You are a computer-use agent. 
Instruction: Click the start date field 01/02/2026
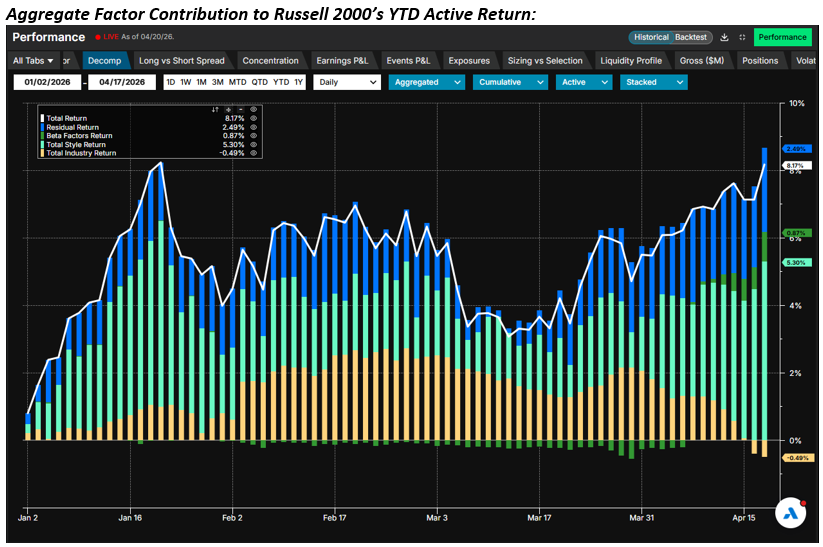pyautogui.click(x=45, y=82)
